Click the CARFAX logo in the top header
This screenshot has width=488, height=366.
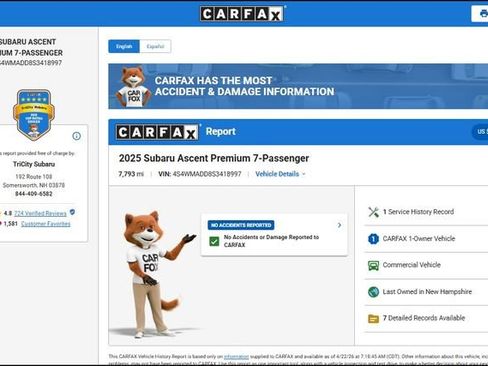(242, 14)
